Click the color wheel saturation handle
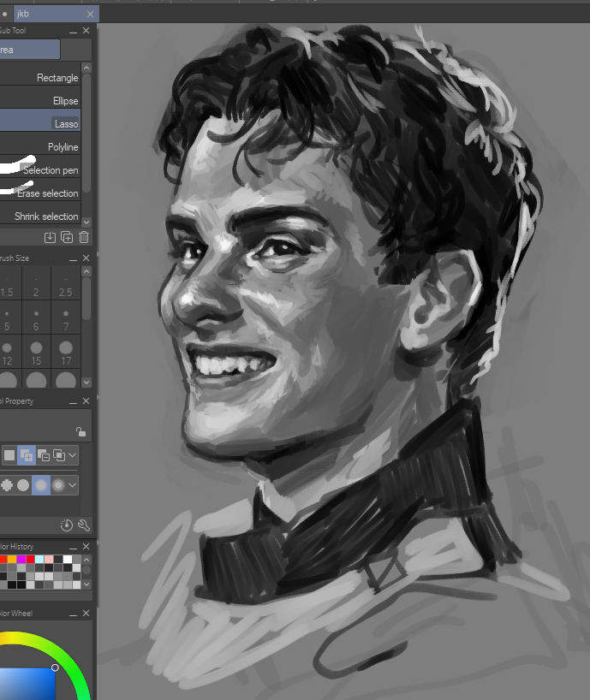The image size is (590, 700). [55, 667]
